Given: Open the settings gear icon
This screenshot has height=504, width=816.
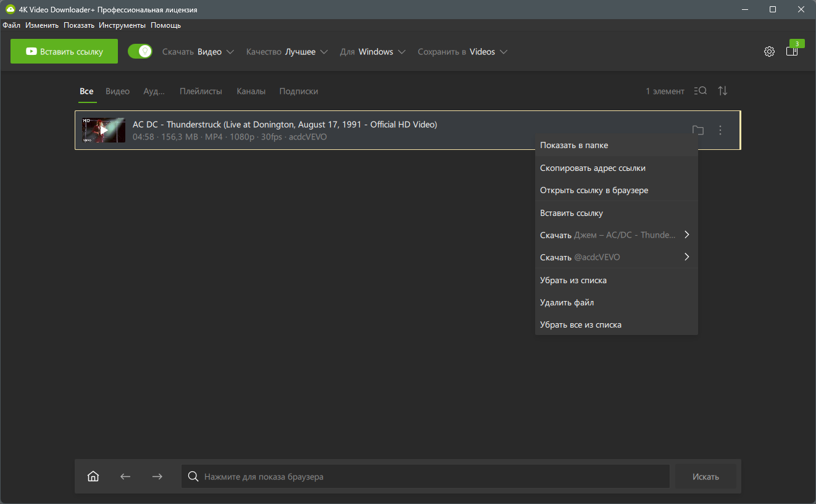Looking at the screenshot, I should 769,52.
